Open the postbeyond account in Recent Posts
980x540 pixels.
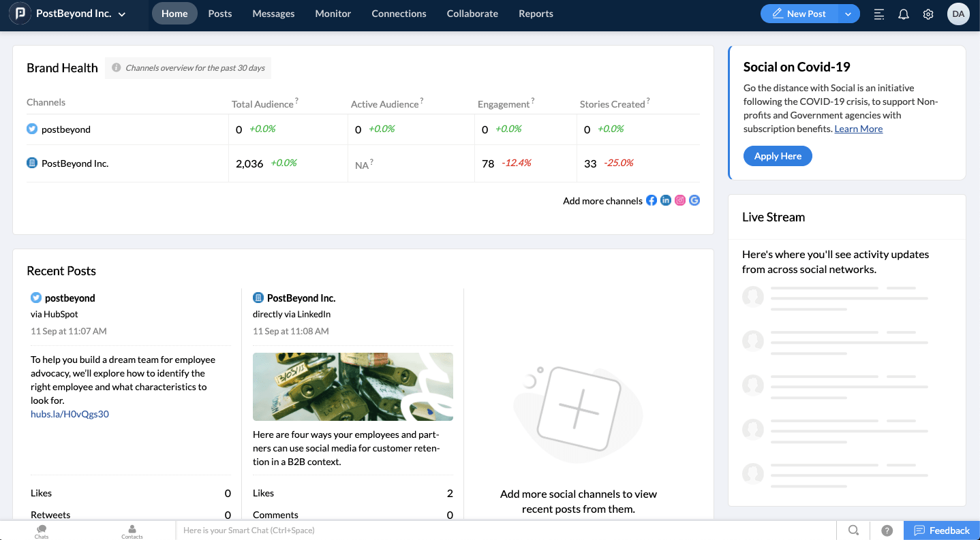click(70, 298)
